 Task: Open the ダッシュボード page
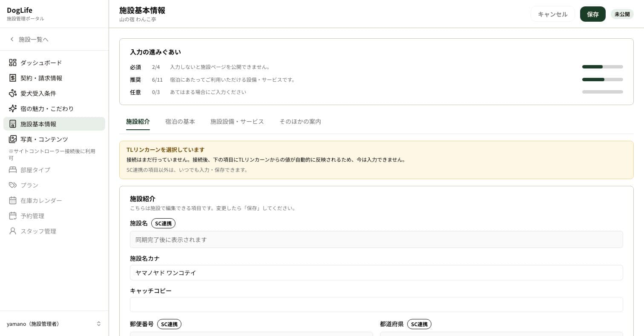pyautogui.click(x=54, y=63)
